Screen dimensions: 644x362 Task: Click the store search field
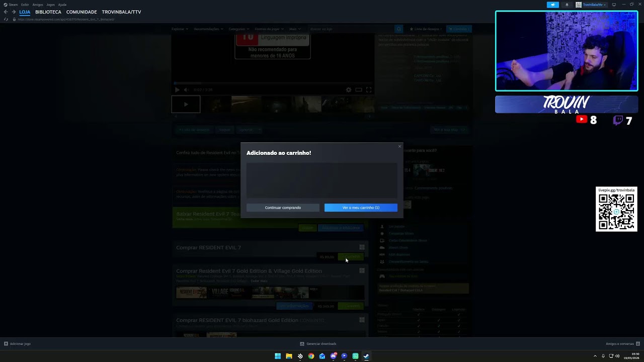pos(351,29)
